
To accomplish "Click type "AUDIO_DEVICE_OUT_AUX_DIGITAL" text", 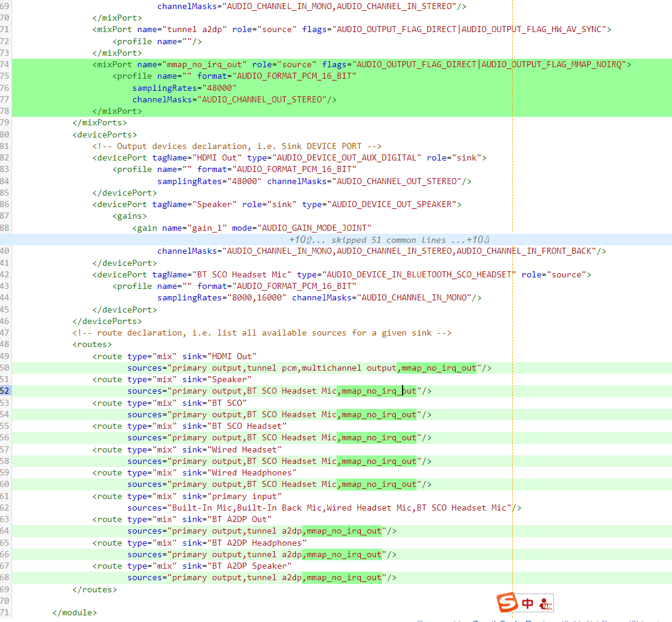I will pos(347,157).
